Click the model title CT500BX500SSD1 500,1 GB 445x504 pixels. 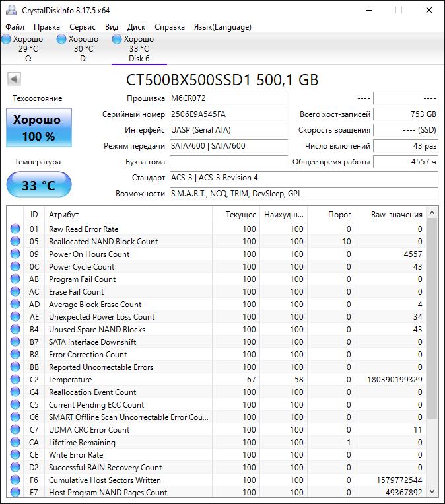(222, 80)
